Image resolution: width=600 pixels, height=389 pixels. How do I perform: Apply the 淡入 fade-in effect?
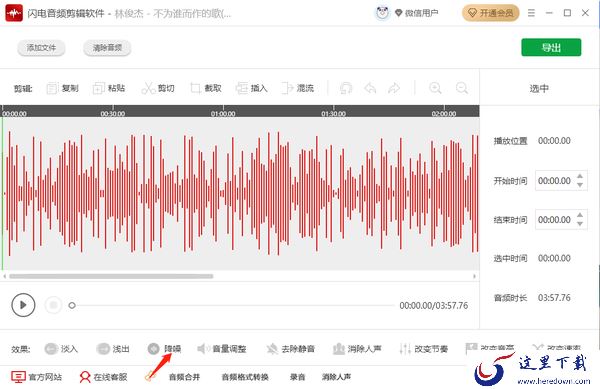pos(61,349)
